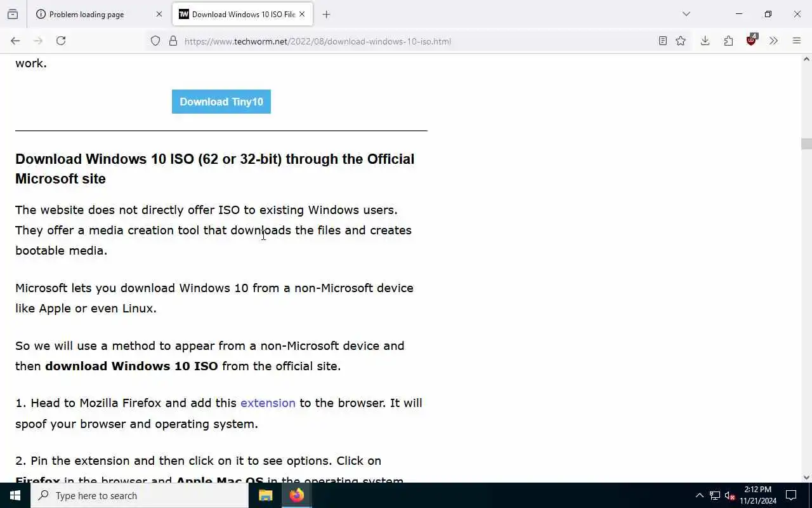812x508 pixels.
Task: Open the Extensions puzzle icon
Action: [728, 41]
